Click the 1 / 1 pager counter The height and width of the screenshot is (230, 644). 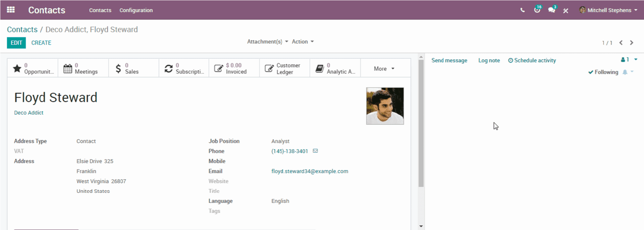(607, 43)
